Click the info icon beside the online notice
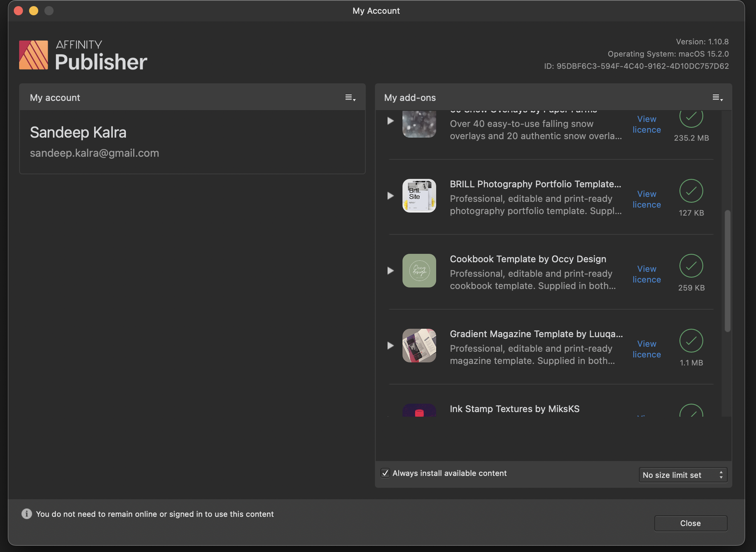This screenshot has width=756, height=552. 26,513
